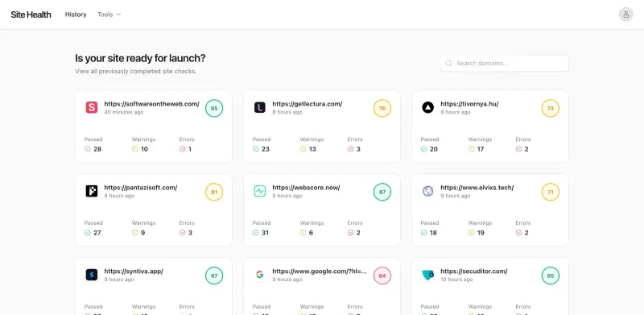Open https://tivornya.hu/ report link

pyautogui.click(x=469, y=104)
